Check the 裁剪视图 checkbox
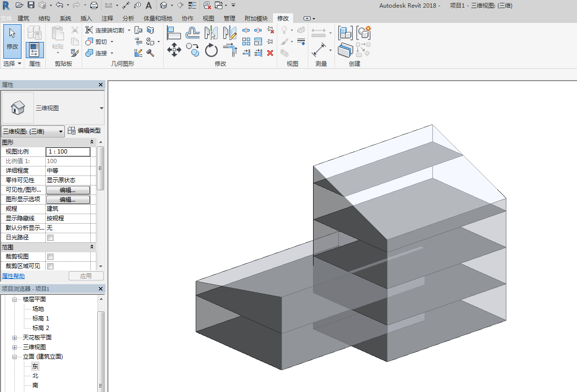 (50, 257)
